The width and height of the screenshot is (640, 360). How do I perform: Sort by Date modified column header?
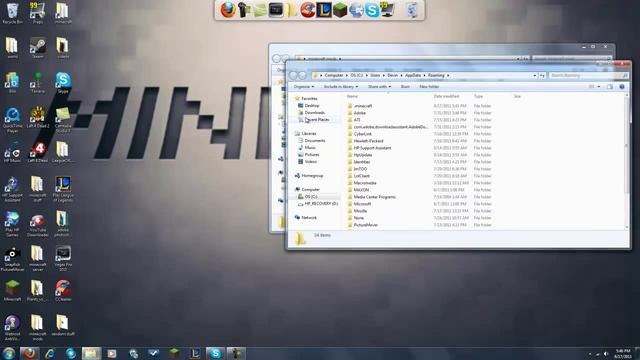click(446, 97)
